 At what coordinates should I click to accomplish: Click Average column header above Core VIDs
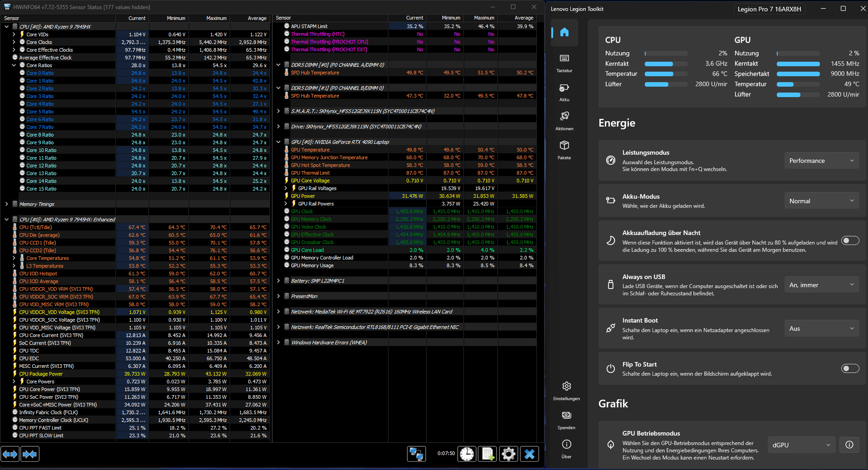click(x=250, y=18)
